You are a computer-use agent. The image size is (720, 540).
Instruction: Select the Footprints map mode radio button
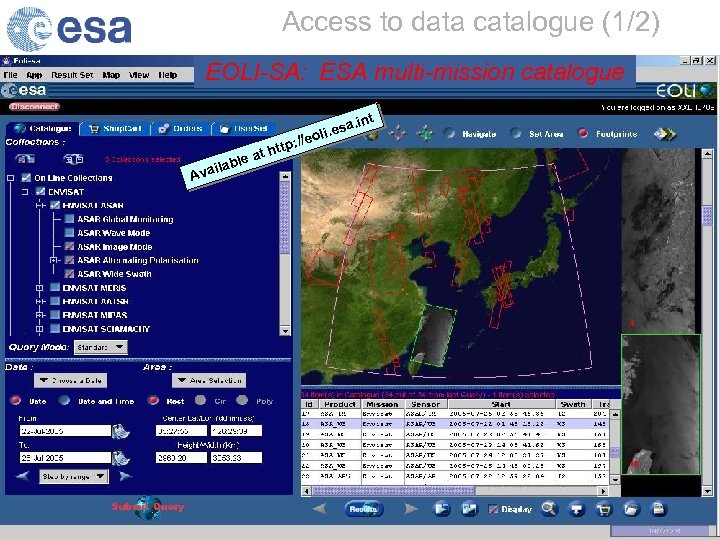coord(583,134)
